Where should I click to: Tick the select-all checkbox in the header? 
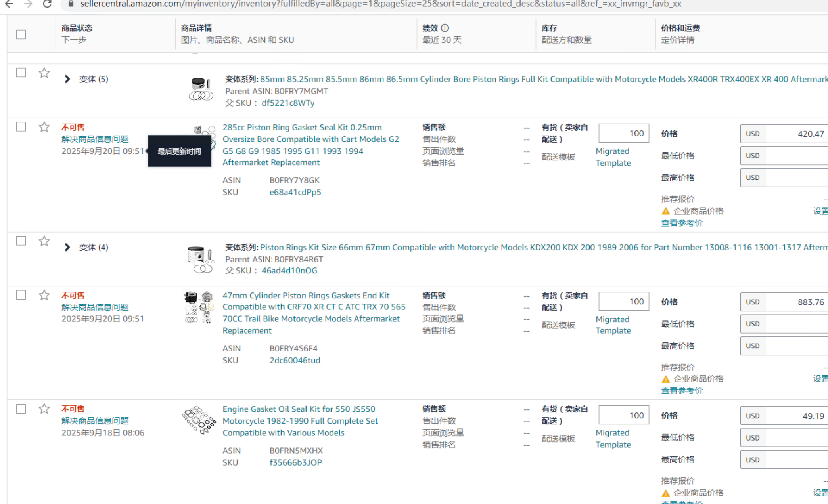[21, 34]
